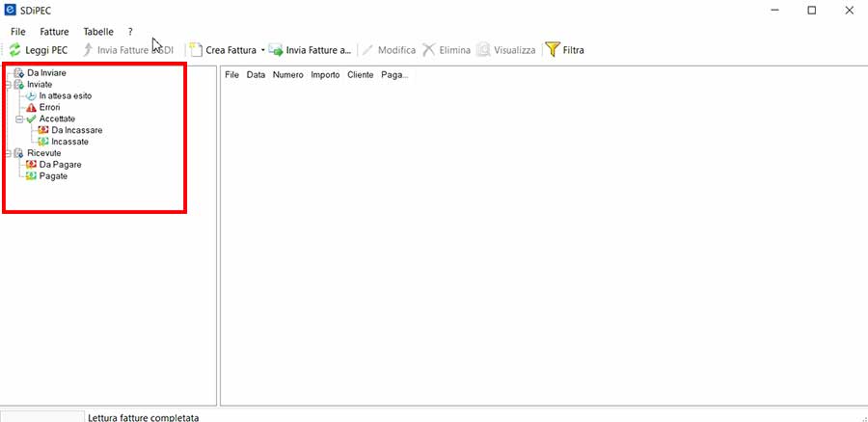Select the In attesa esito label
The height and width of the screenshot is (422, 868).
point(66,95)
